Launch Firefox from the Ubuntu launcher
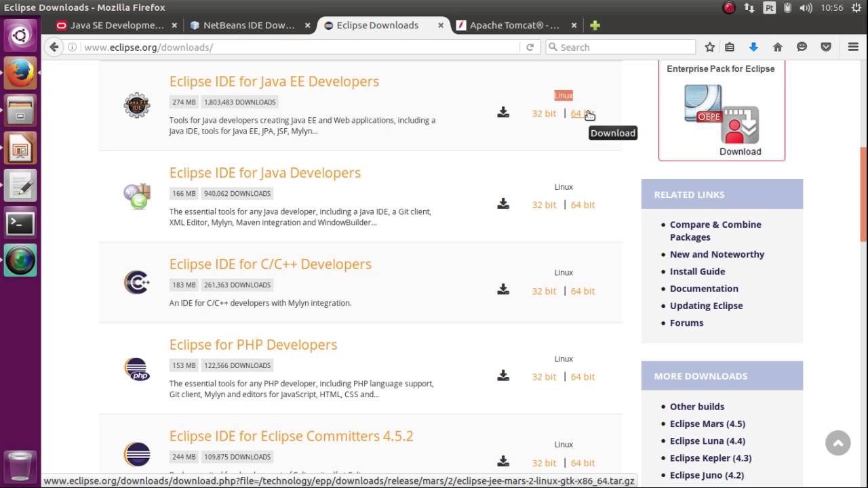The image size is (868, 488). [20, 73]
